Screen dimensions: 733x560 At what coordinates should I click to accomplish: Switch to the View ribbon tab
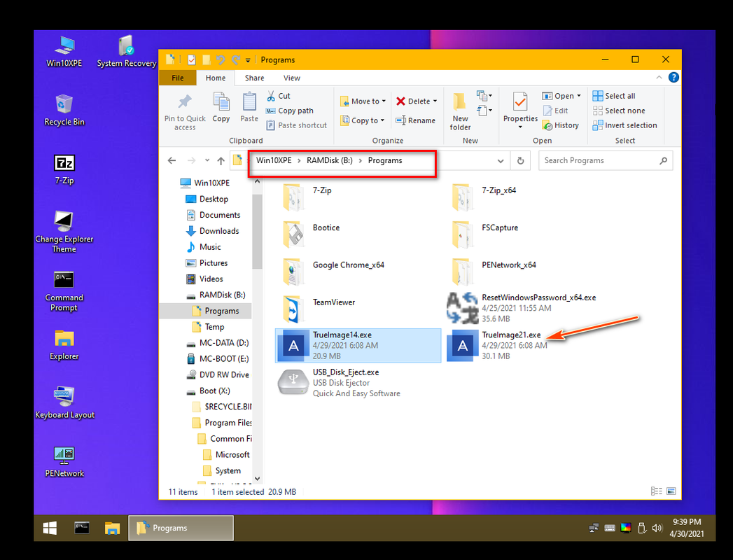tap(292, 78)
